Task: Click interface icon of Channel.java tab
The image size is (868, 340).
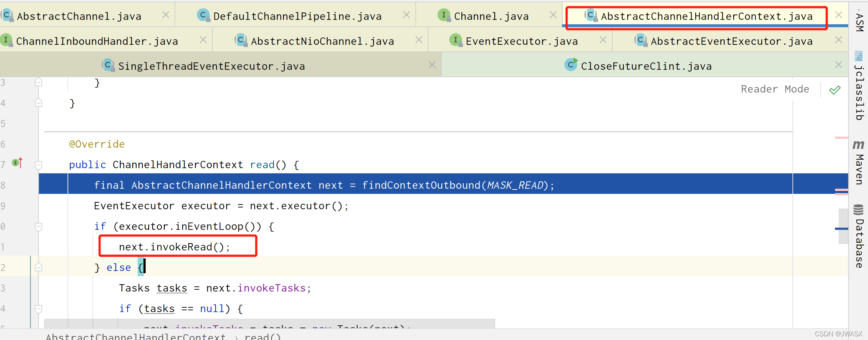Action: (x=444, y=15)
